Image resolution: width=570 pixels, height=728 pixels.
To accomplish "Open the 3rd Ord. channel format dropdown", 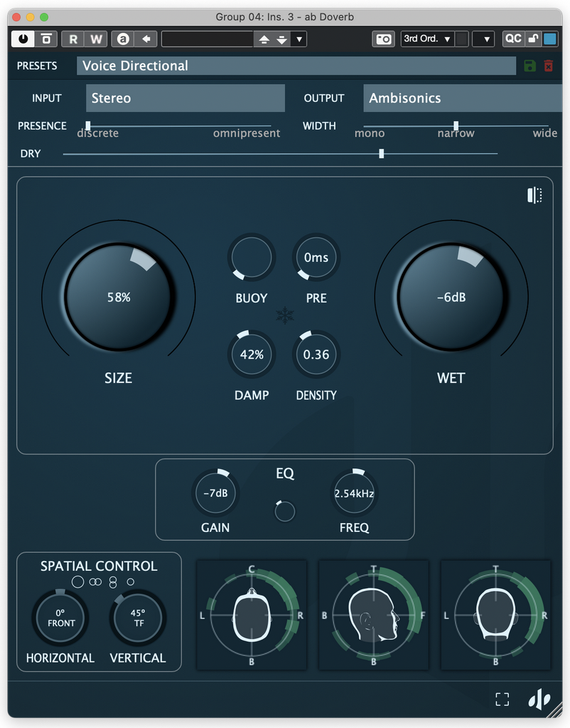I will coord(427,39).
